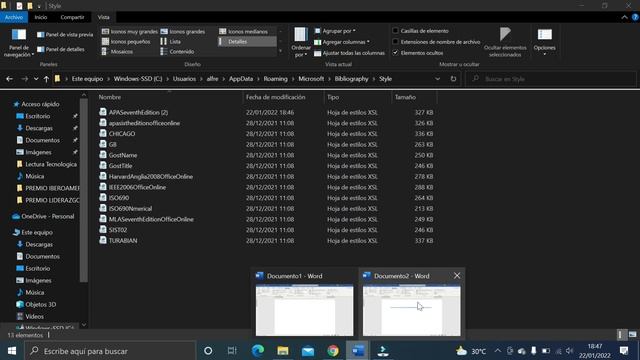Viewport: 640px width, 360px height.
Task: Select Contenido layout
Action: (x=178, y=52)
